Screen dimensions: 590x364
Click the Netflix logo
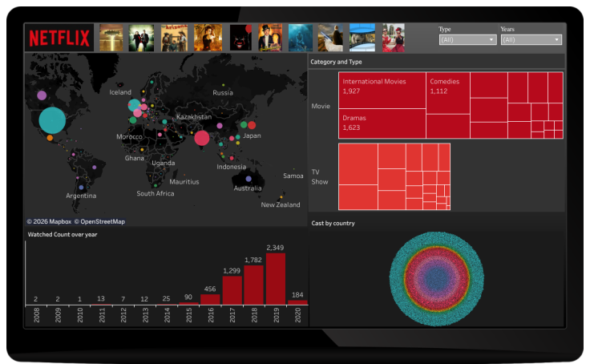(59, 38)
